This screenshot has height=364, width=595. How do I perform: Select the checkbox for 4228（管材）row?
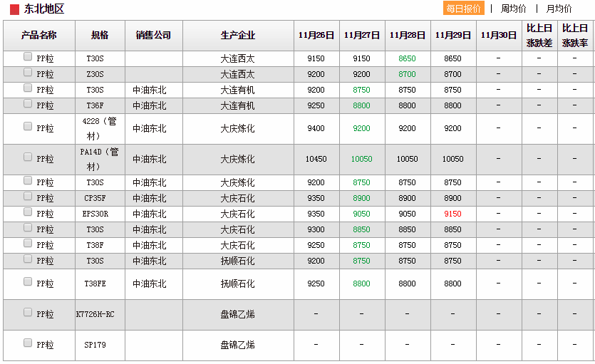28,127
